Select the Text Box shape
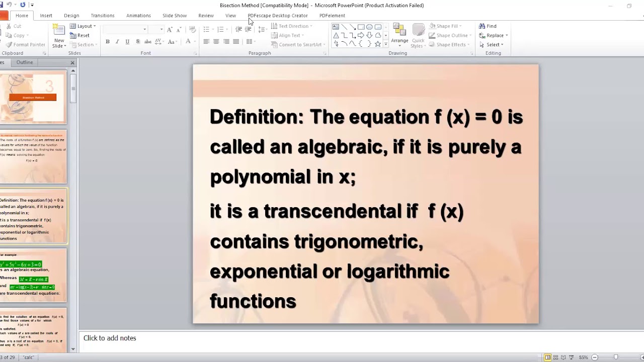 click(x=336, y=27)
